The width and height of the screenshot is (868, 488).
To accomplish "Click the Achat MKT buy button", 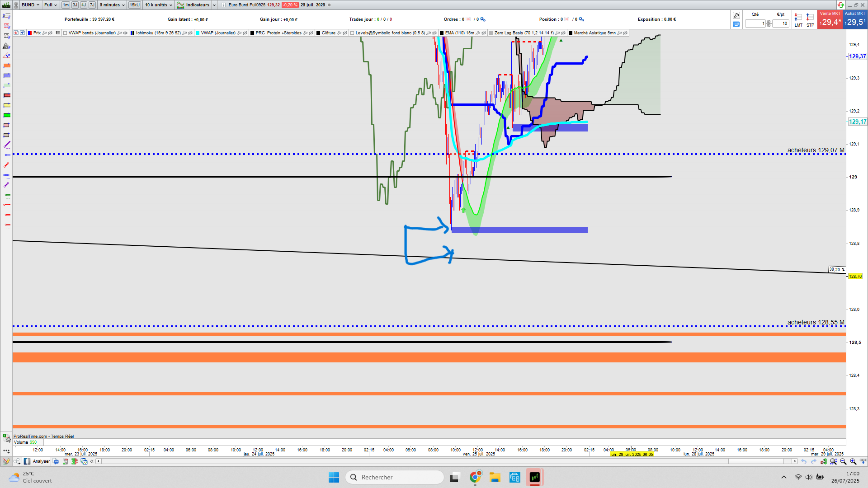I will click(x=855, y=19).
